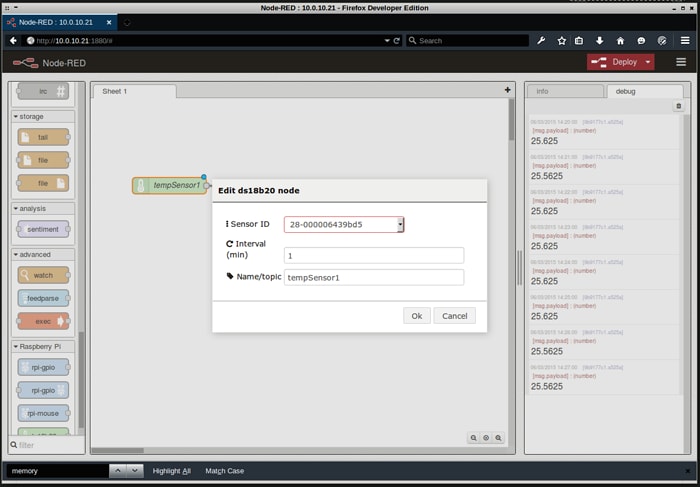This screenshot has width=700, height=487.
Task: Toggle Highlight All in find bar
Action: [x=171, y=470]
